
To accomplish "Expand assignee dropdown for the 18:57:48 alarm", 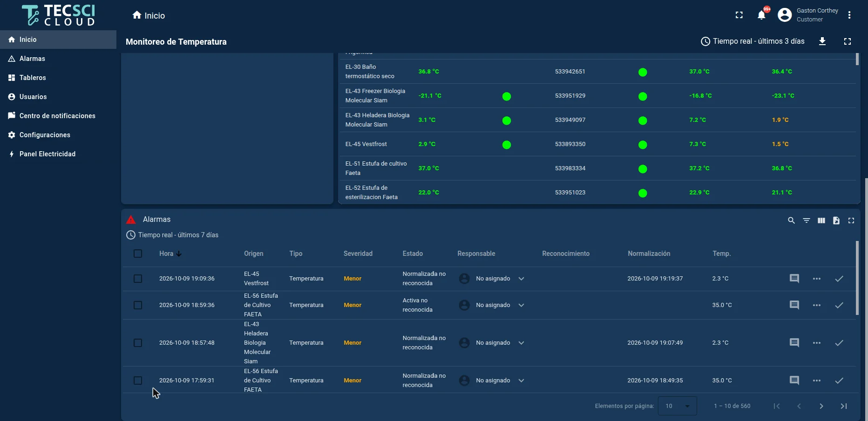I will point(521,343).
